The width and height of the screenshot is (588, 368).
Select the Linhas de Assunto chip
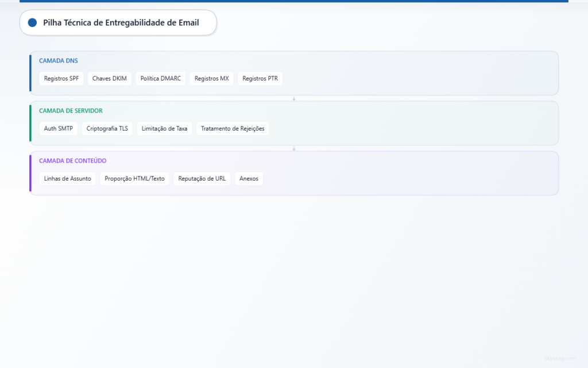tap(67, 179)
